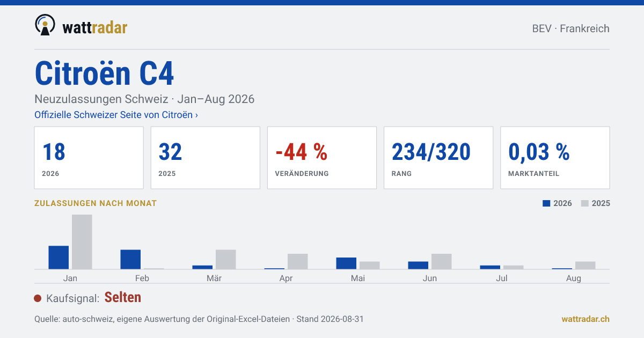Click the blue 2026 bar for Jul

(x=490, y=267)
